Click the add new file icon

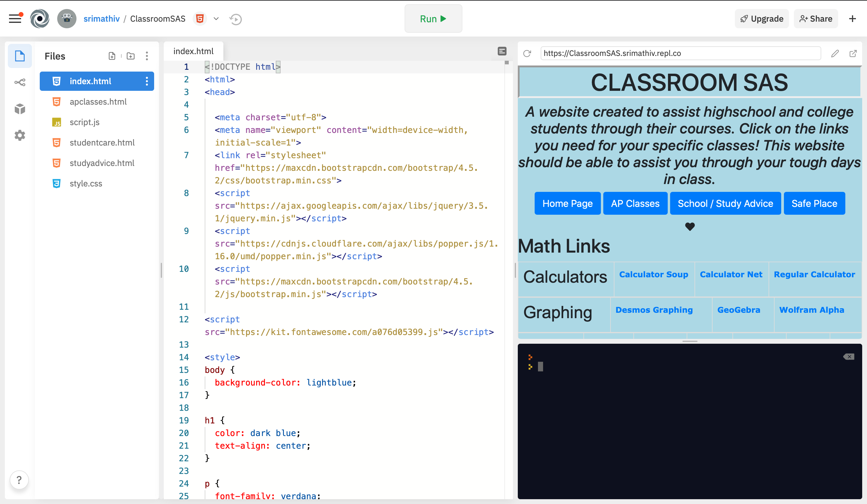(x=112, y=56)
